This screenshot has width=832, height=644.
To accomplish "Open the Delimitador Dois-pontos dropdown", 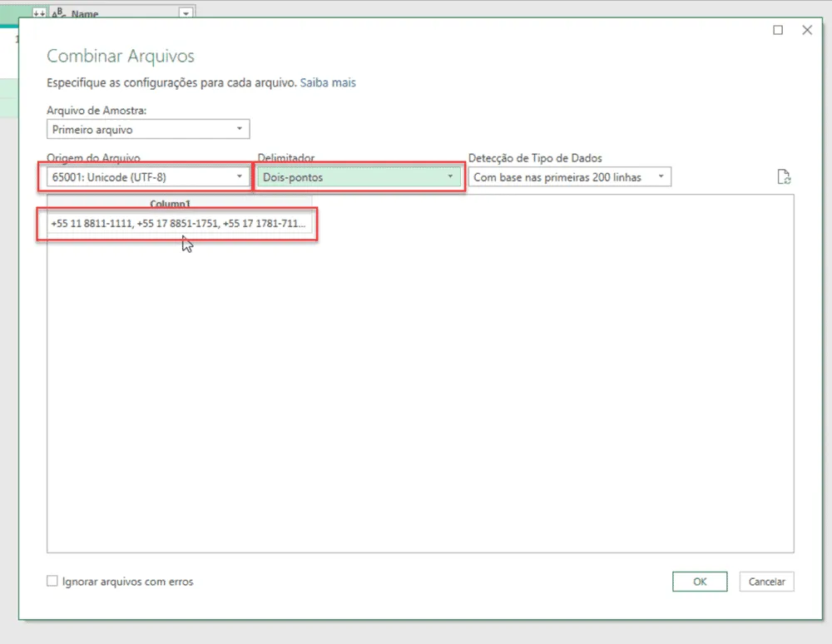I will coord(359,177).
